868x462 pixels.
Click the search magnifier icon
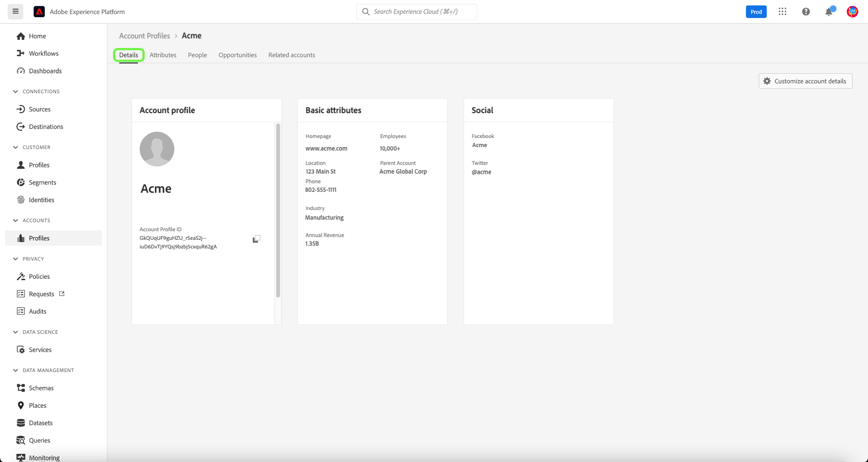[366, 12]
